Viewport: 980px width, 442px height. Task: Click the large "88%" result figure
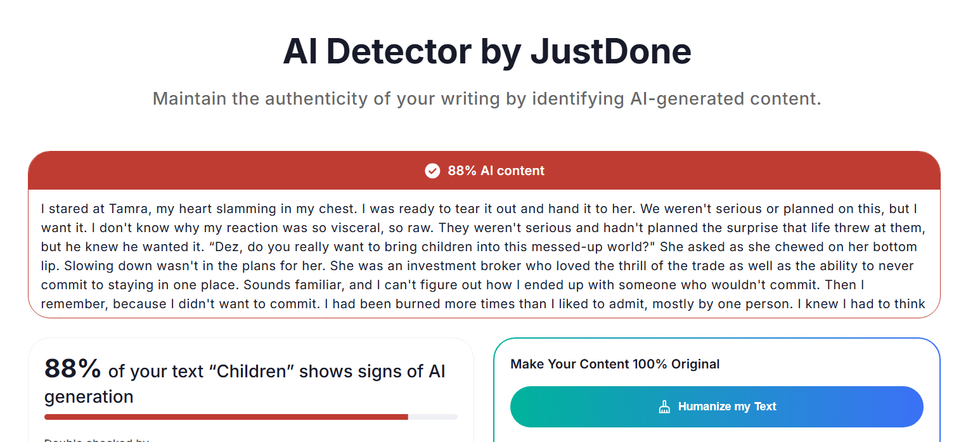73,368
